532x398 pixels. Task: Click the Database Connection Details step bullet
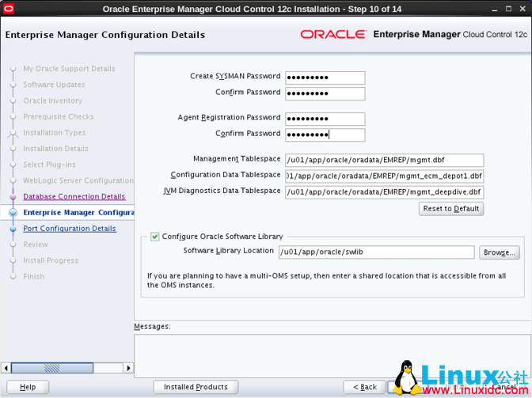coord(13,197)
